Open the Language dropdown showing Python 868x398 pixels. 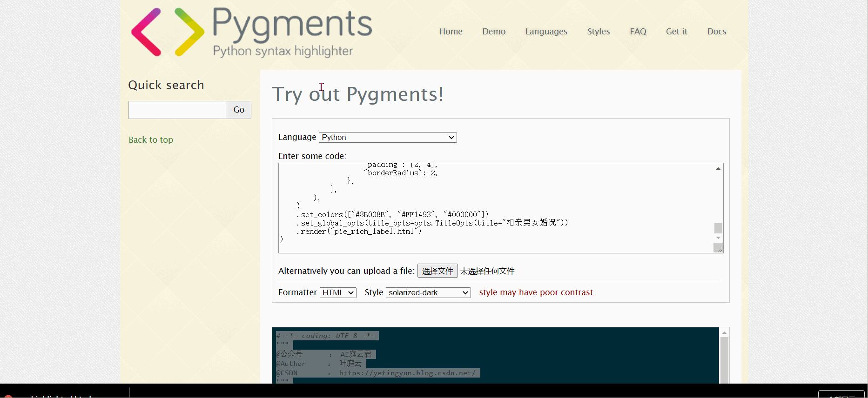pyautogui.click(x=388, y=137)
